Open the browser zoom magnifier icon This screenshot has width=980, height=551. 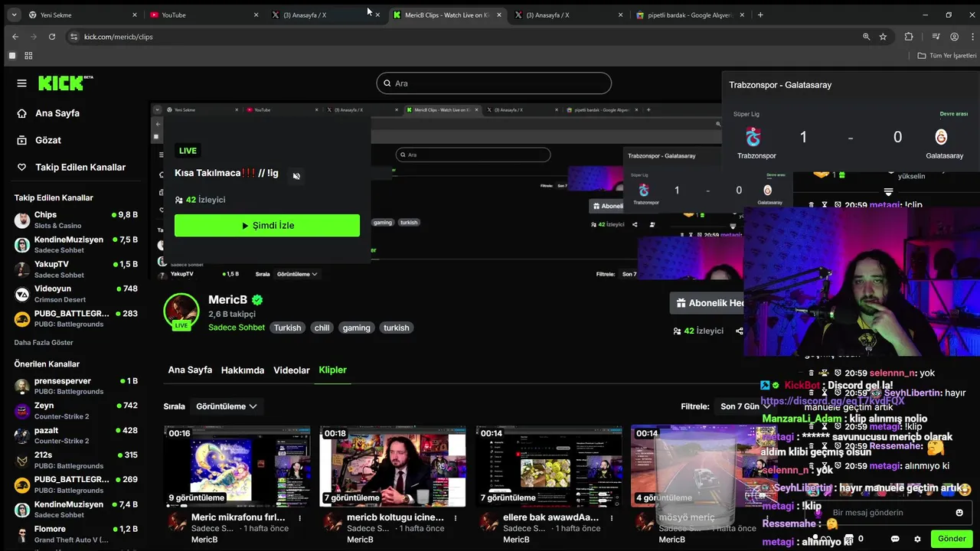[x=867, y=37]
